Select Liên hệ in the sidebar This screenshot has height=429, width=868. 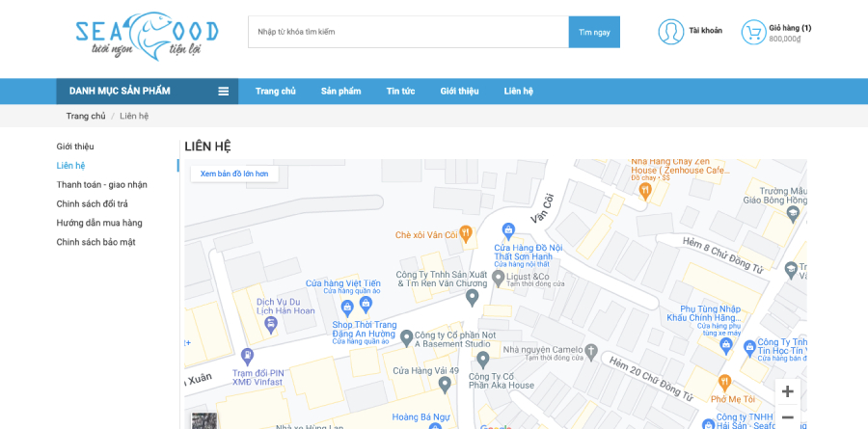pyautogui.click(x=70, y=166)
